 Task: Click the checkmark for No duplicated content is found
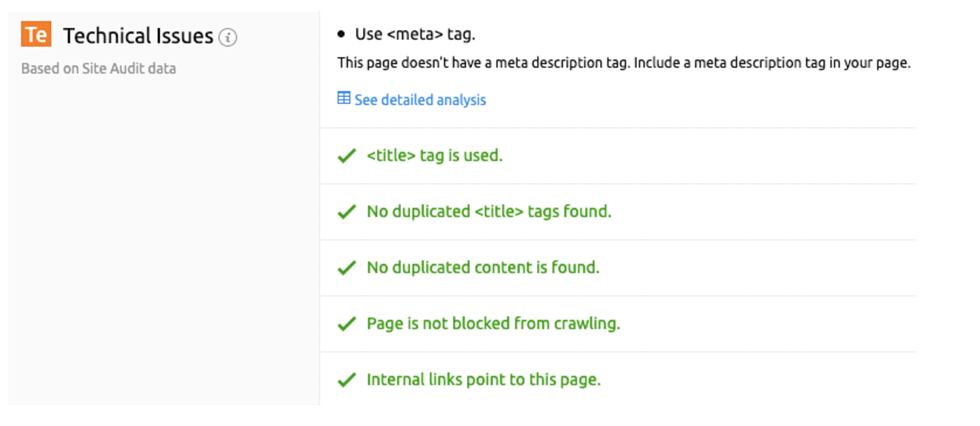pos(346,268)
